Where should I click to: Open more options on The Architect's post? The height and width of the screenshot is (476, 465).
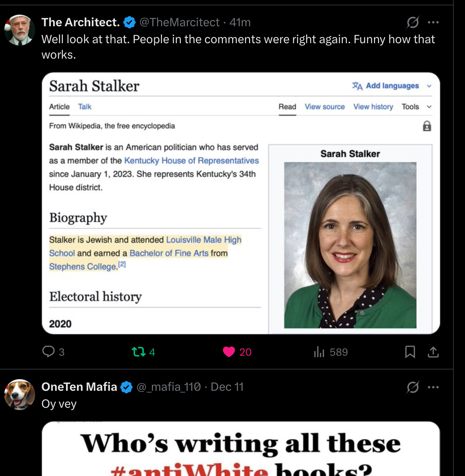coord(433,22)
